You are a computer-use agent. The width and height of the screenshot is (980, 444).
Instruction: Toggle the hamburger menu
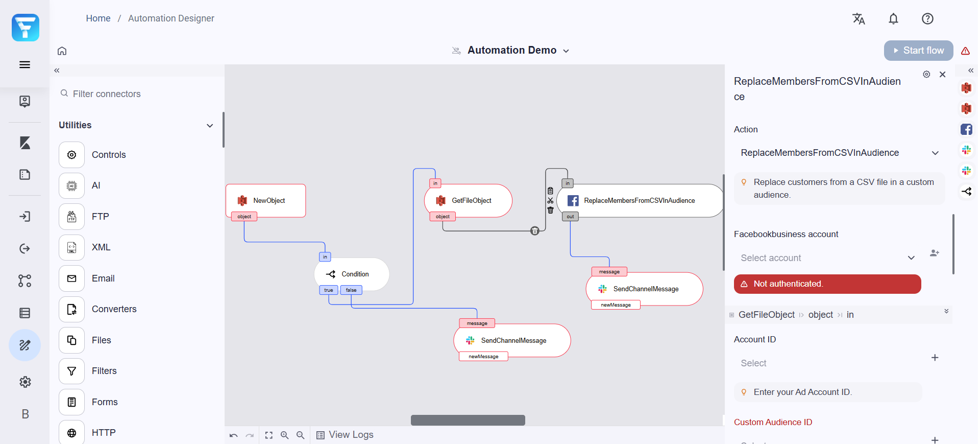point(24,65)
